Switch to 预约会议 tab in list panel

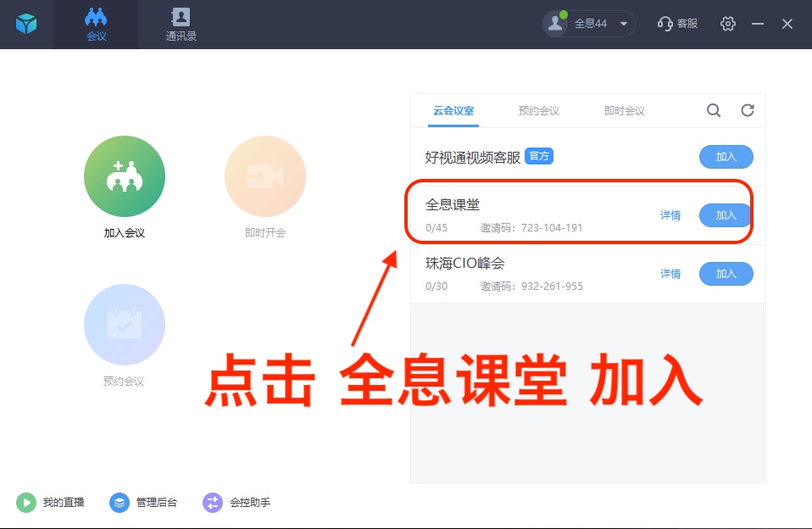[x=538, y=111]
